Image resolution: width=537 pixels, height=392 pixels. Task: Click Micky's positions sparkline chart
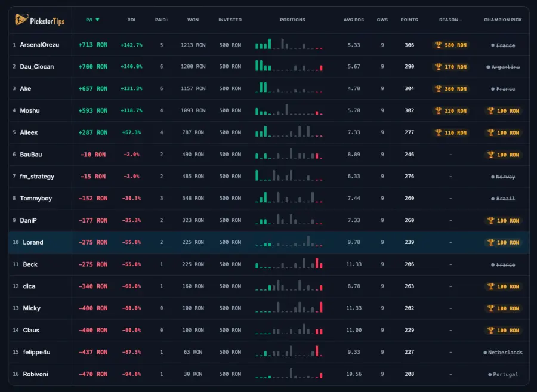point(289,307)
